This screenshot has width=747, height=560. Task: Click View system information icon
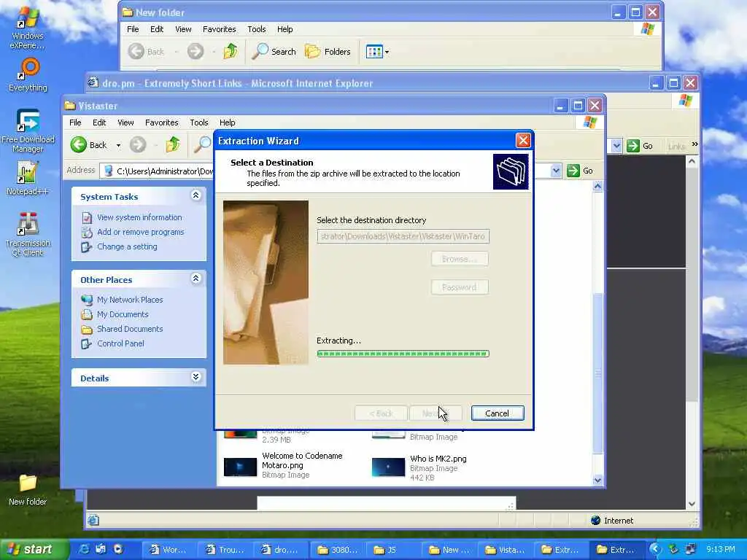pos(87,217)
